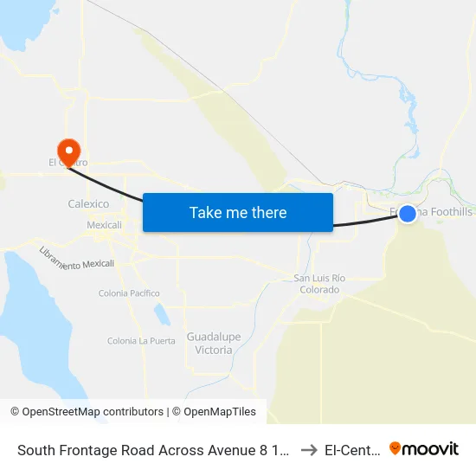Click the Libramiento Mexicali road label
The width and height of the screenshot is (476, 476).
pos(76,260)
